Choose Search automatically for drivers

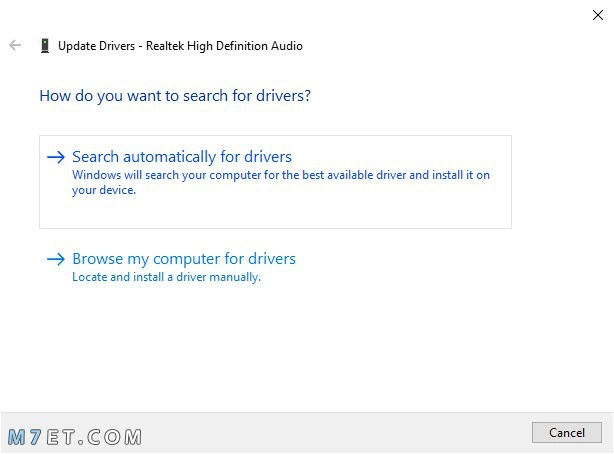click(x=275, y=182)
